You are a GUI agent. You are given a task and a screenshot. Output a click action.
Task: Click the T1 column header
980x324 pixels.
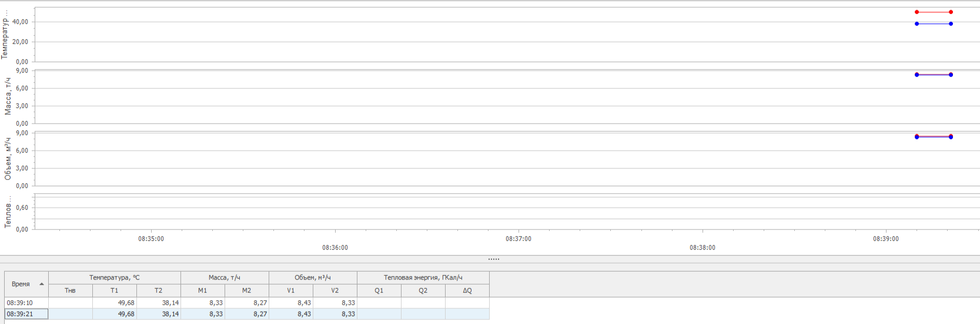115,290
